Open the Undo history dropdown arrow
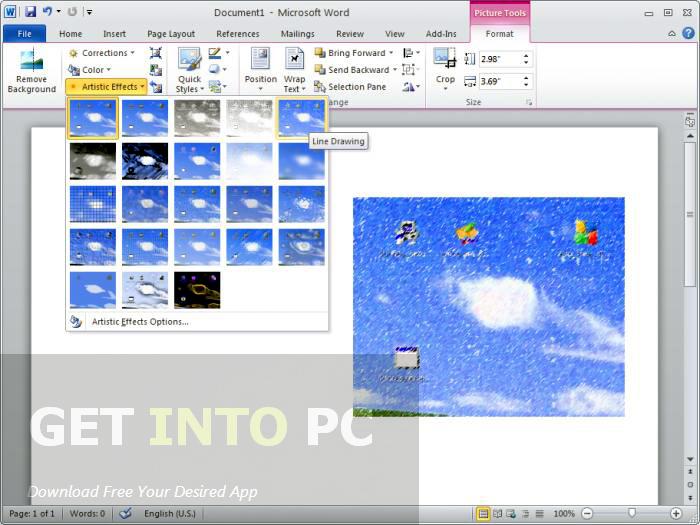 coord(58,12)
